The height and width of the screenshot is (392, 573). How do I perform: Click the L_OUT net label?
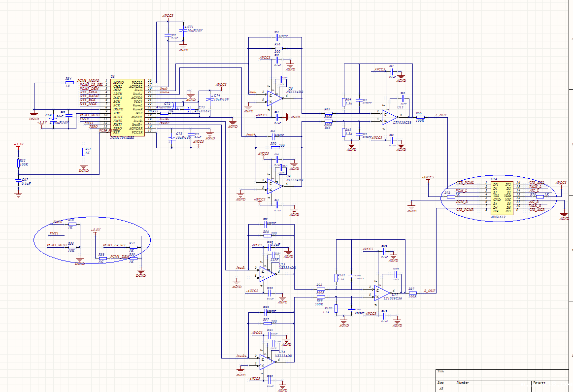coord(440,115)
